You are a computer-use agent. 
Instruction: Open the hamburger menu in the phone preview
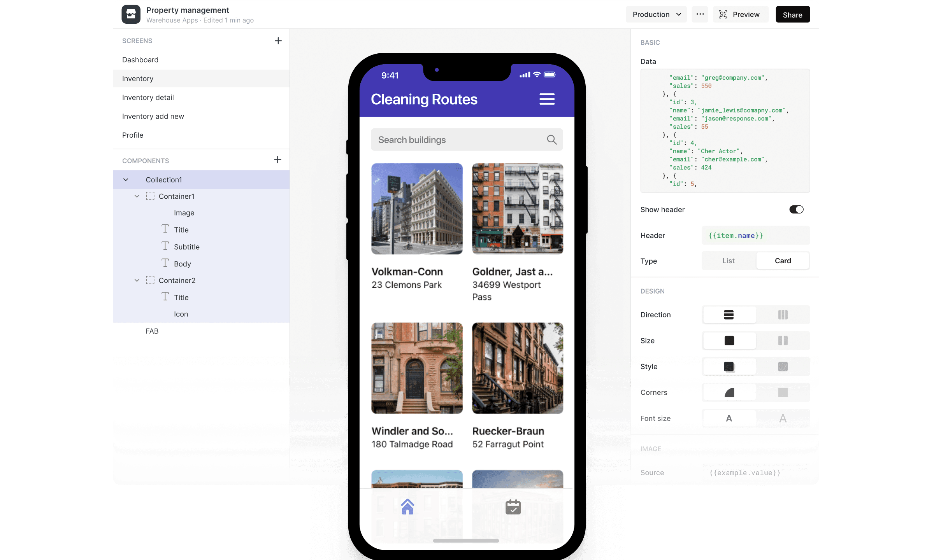coord(547,99)
